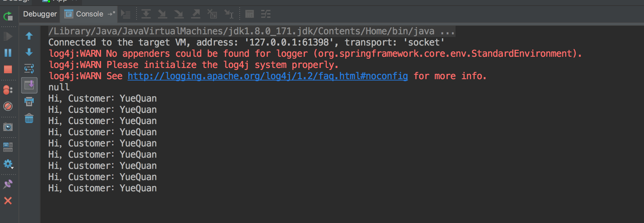Image resolution: width=644 pixels, height=223 pixels.
Task: Click the Restore Layout icon
Action: [8, 147]
